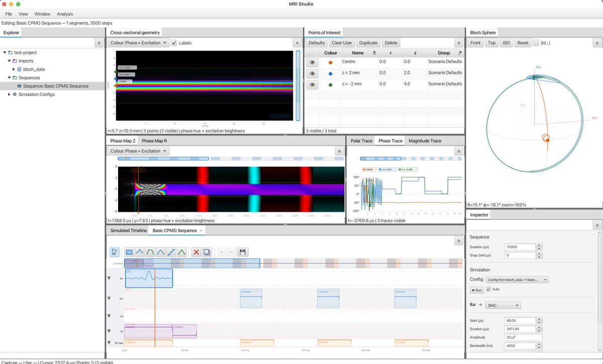Collapse the test-project tree node
This screenshot has width=603, height=364.
pos(5,53)
